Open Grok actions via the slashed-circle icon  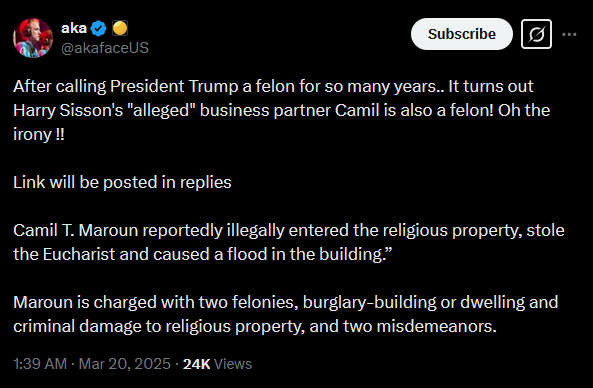click(536, 34)
